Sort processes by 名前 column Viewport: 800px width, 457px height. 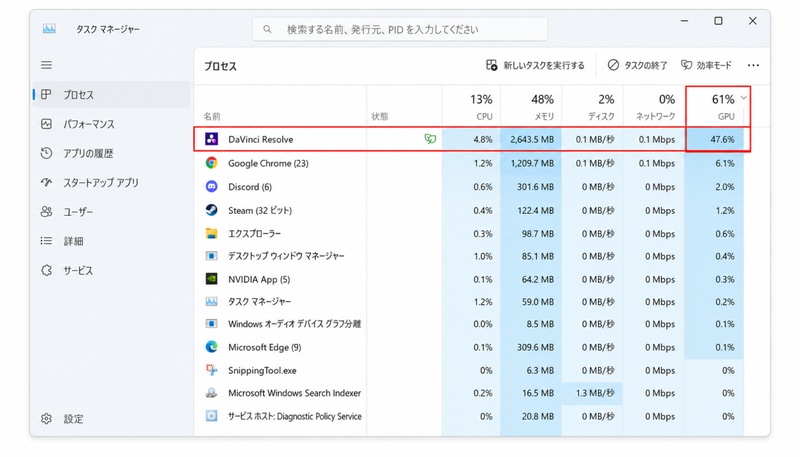(212, 116)
